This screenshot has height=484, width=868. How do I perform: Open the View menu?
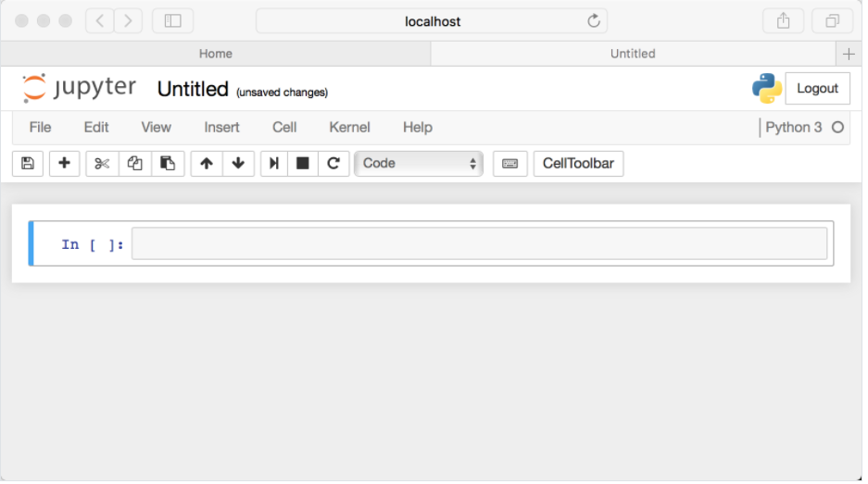coord(157,128)
